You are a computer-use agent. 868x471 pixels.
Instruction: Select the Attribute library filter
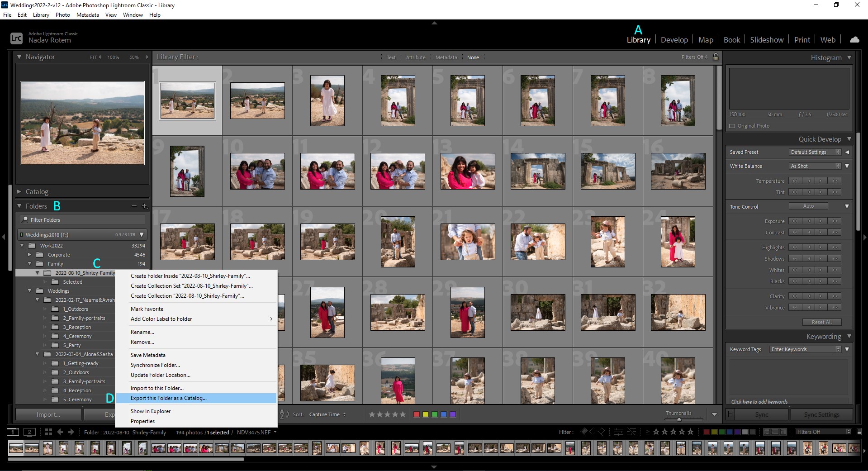pyautogui.click(x=416, y=57)
